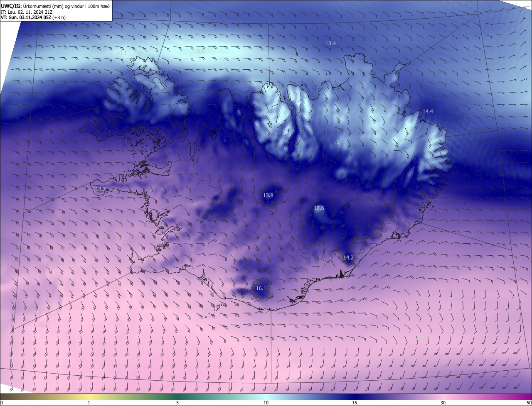Click the 10.1 value label on the map
The image size is (532, 406).
[x=121, y=53]
